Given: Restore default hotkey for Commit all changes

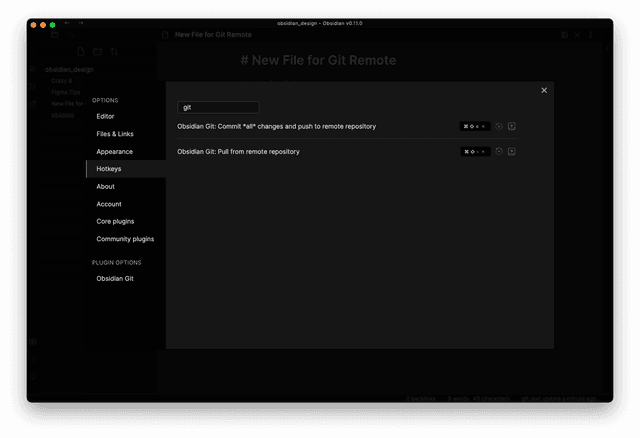Looking at the screenshot, I should [499, 127].
